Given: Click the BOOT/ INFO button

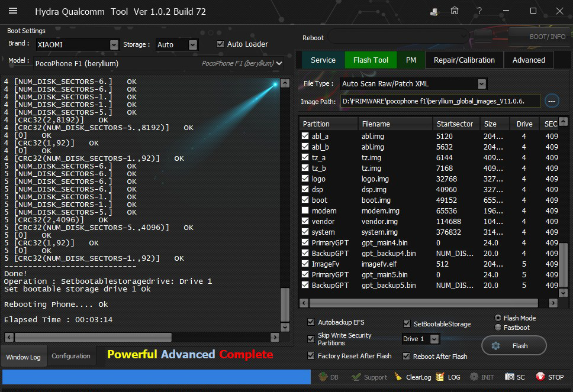Looking at the screenshot, I should 540,37.
